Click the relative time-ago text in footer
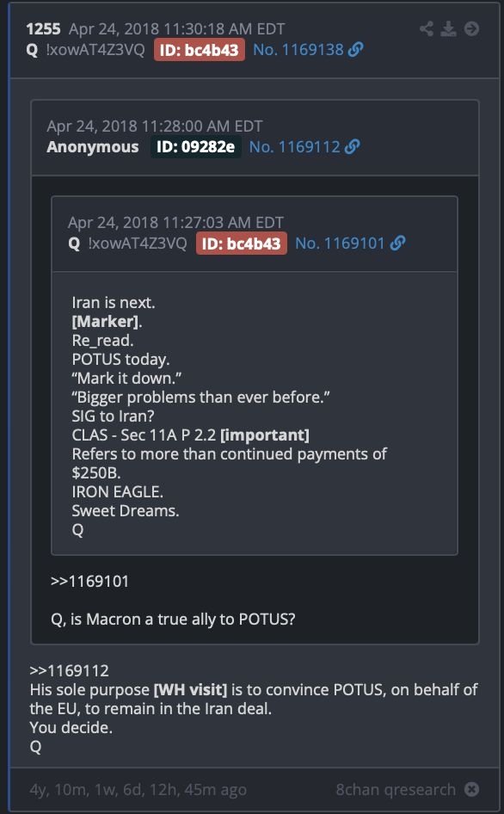This screenshot has height=814, width=504. tap(138, 790)
